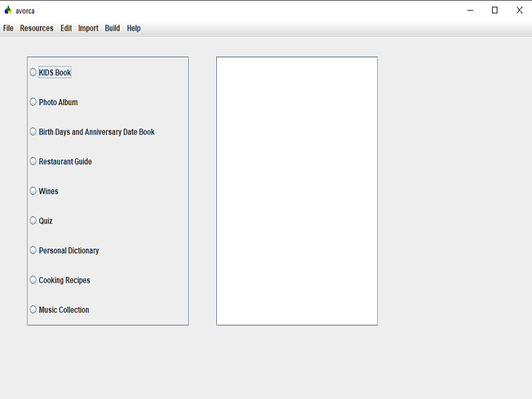Select the KIDS Book option
The image size is (532, 399).
click(33, 72)
